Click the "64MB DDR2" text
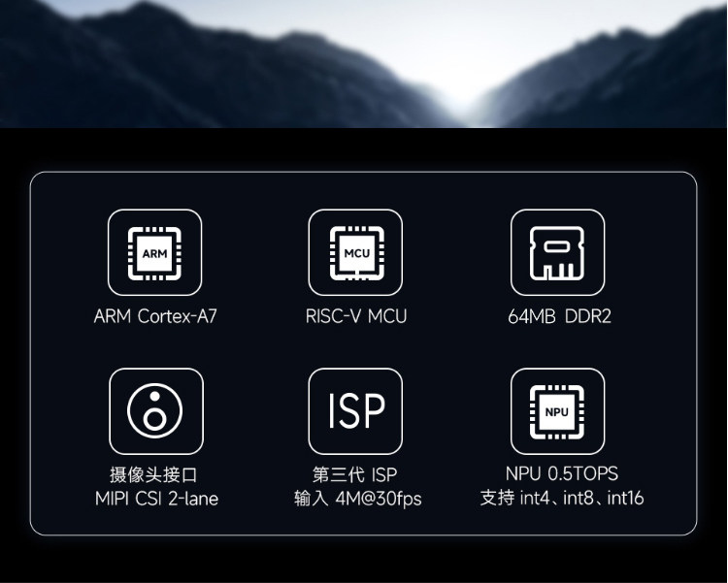This screenshot has width=728, height=583. click(559, 316)
